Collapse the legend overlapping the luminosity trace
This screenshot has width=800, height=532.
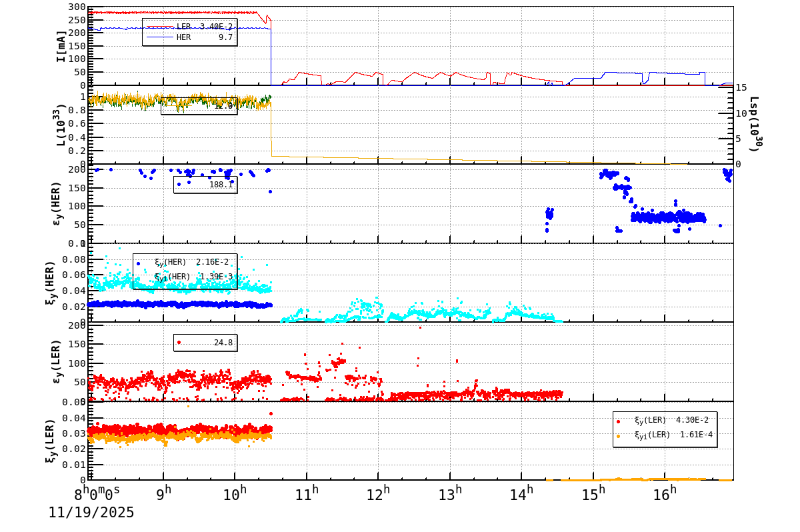coord(198,107)
